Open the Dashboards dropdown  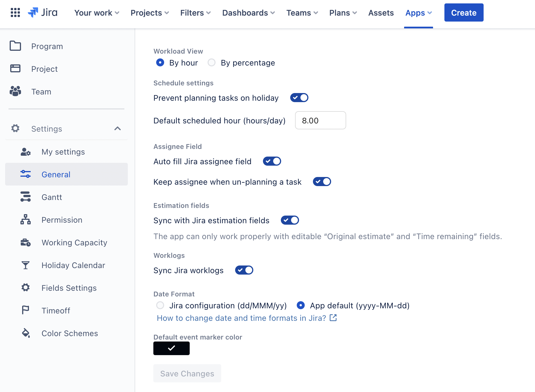tap(248, 13)
